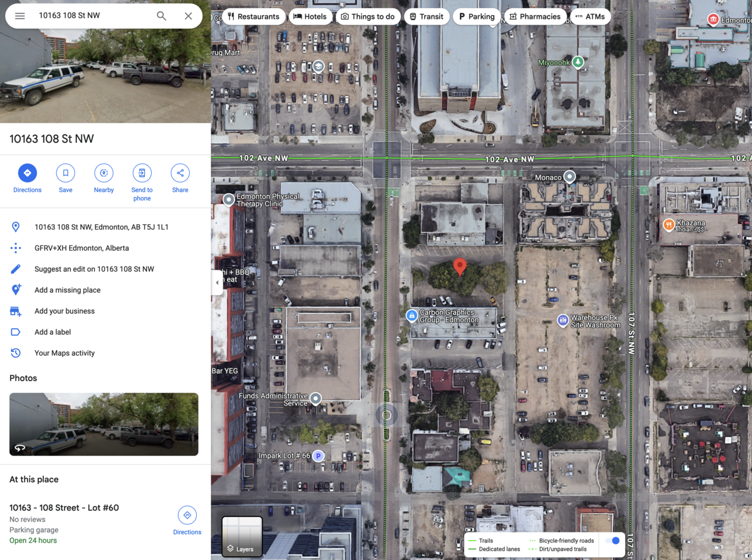This screenshot has width=752, height=560.
Task: Click Add a missing place
Action: pyautogui.click(x=67, y=290)
